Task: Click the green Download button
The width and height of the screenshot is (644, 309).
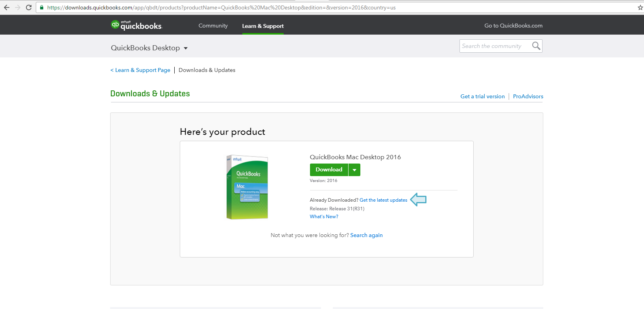Action: (329, 169)
